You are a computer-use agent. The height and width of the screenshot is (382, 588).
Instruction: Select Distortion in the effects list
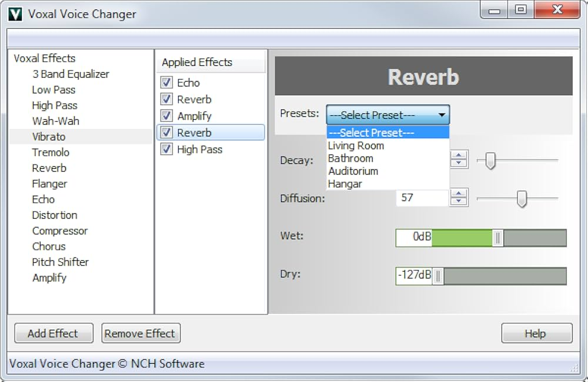tap(55, 215)
